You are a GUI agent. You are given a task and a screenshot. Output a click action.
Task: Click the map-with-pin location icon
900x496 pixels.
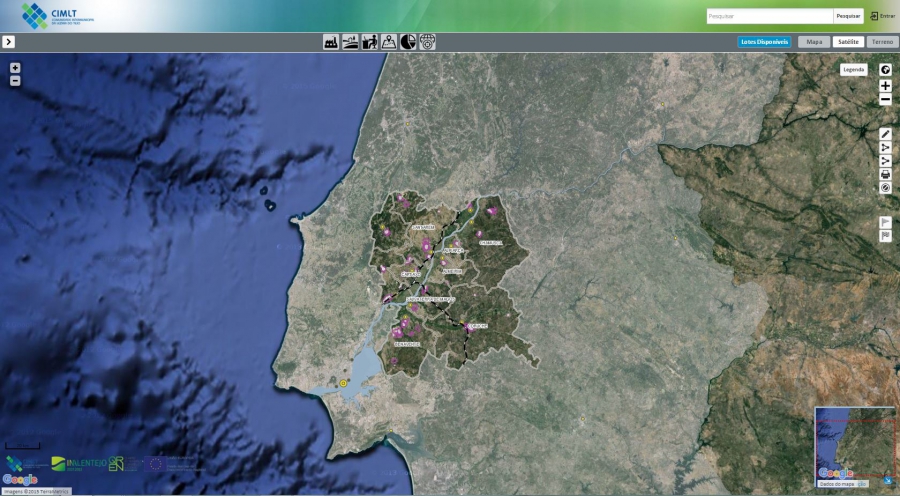click(389, 42)
